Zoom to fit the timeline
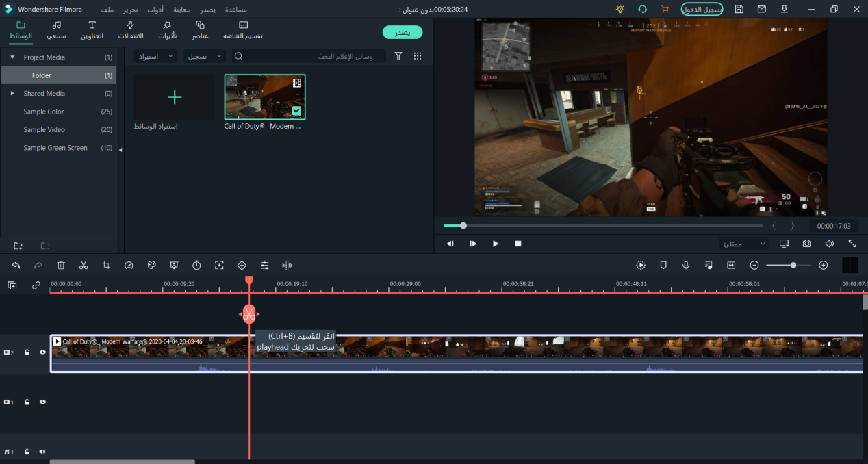The image size is (868, 464). click(x=731, y=265)
